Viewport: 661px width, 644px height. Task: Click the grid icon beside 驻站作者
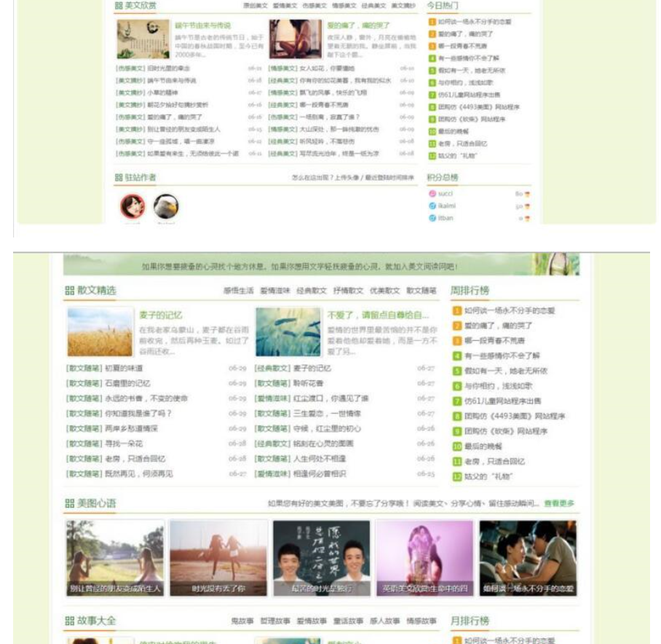click(x=119, y=178)
